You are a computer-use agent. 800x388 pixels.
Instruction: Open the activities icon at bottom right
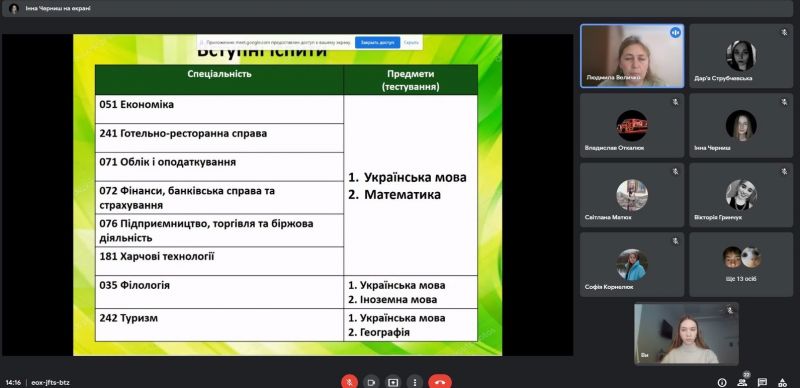coord(782,382)
